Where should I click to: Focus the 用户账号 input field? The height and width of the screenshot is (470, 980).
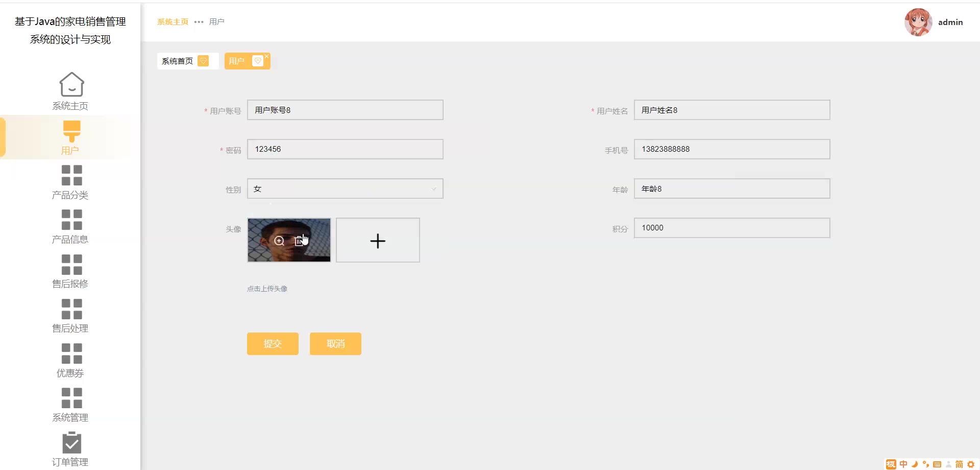coord(345,110)
